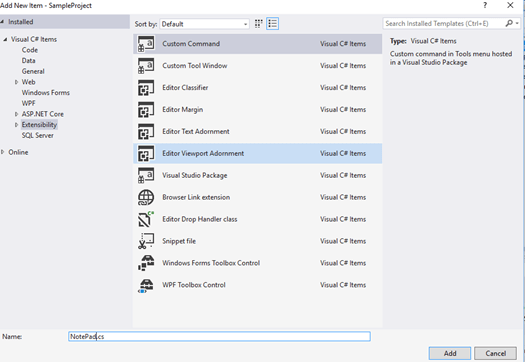Screen dimensions: 525x362
Task: Click the Custom Tool Window icon
Action: (x=146, y=66)
